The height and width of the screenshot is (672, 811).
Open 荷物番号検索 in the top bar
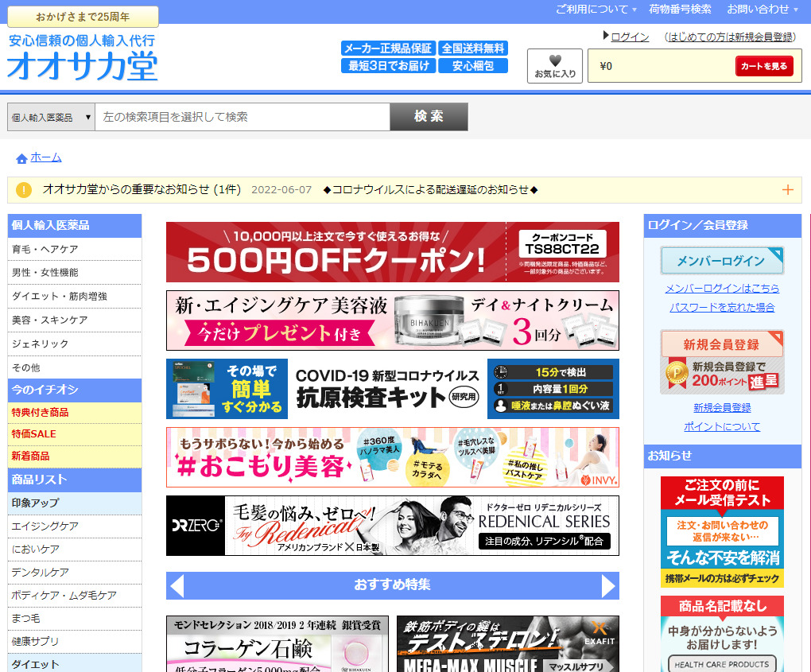(680, 10)
